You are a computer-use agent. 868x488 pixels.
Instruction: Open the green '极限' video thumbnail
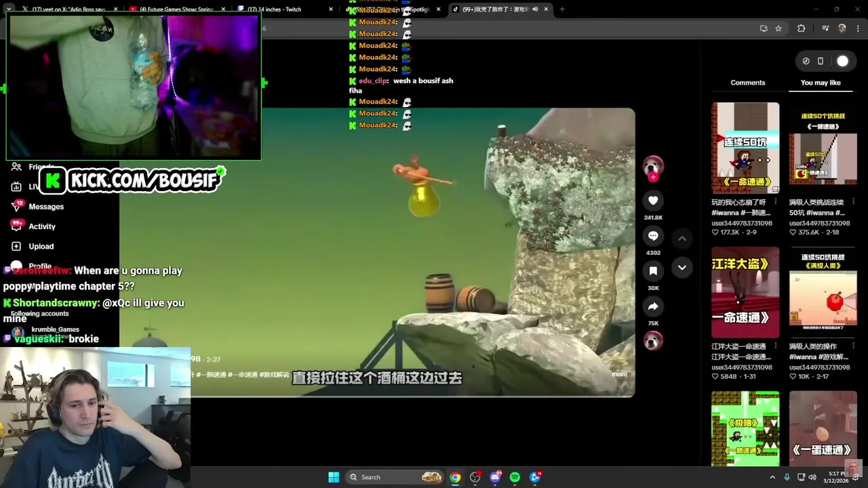click(745, 428)
